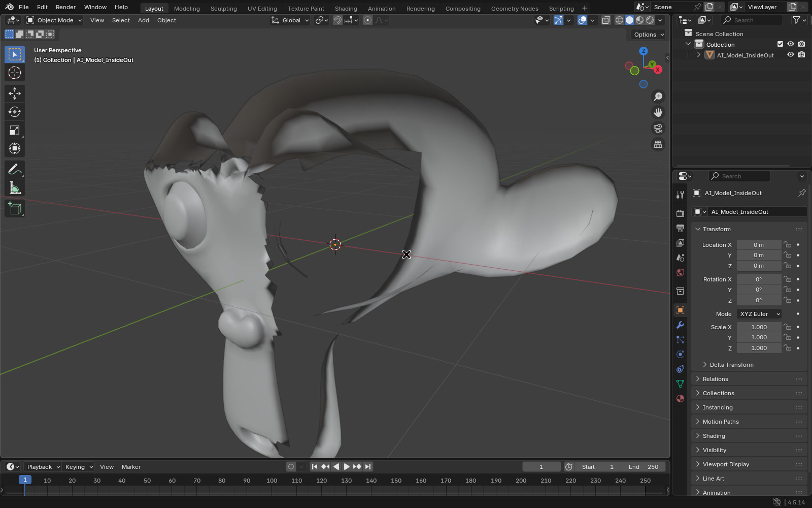Expand the Relations panel
Viewport: 812px width, 508px height.
click(x=749, y=379)
